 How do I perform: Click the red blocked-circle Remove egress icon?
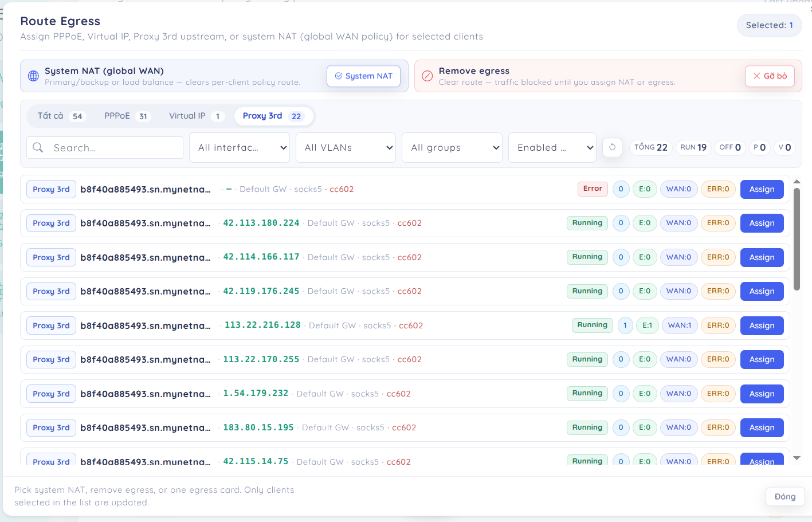click(427, 76)
